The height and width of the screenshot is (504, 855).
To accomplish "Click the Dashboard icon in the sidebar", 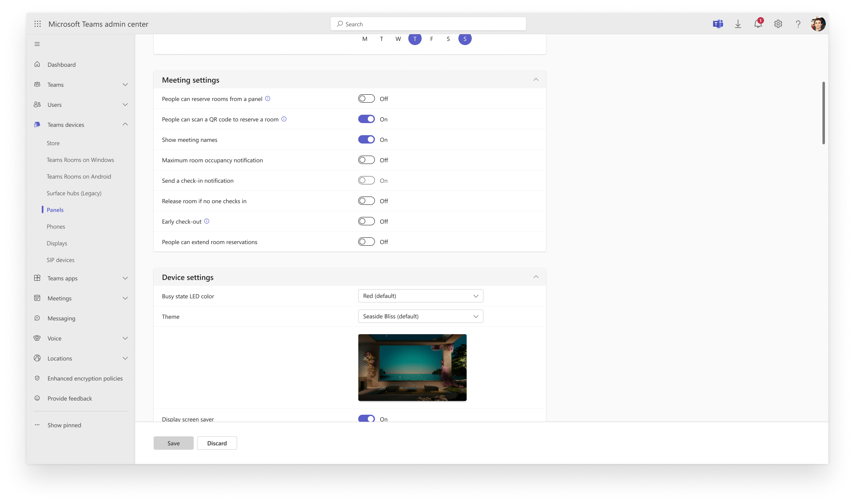I will tap(38, 64).
